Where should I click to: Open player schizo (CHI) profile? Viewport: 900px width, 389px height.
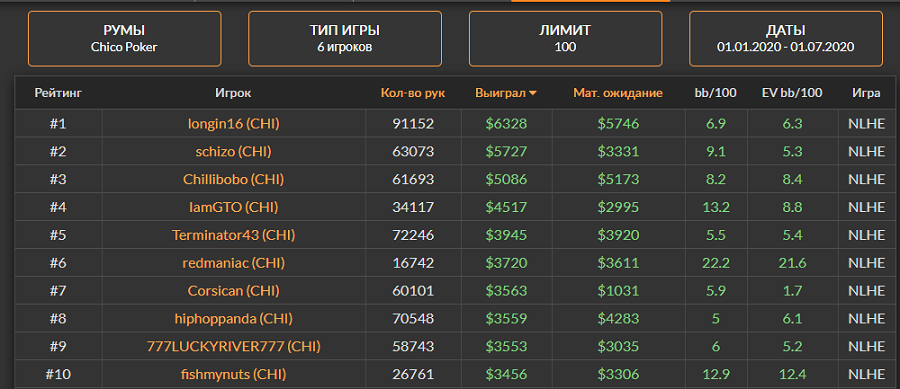click(234, 151)
